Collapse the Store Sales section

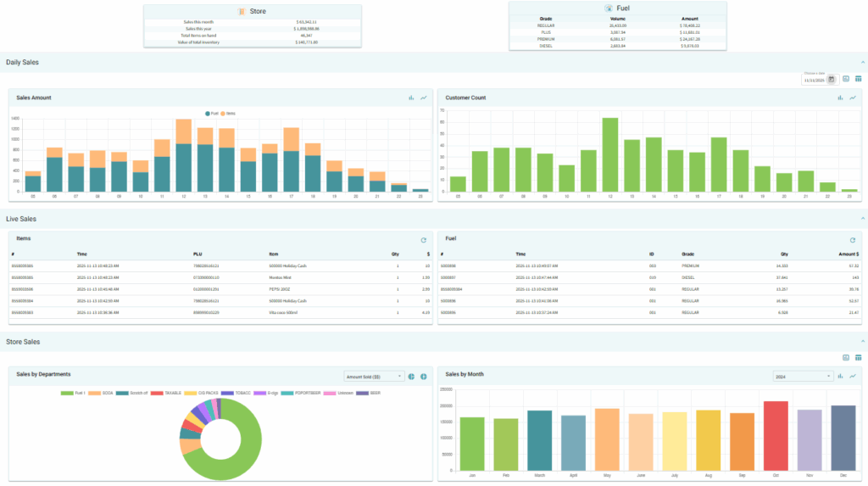(x=862, y=342)
